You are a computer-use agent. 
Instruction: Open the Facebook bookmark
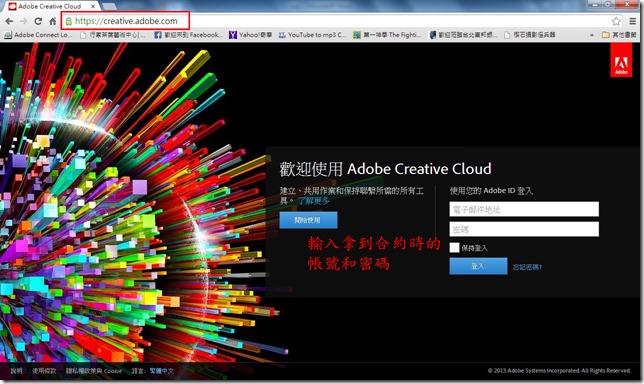coord(188,35)
